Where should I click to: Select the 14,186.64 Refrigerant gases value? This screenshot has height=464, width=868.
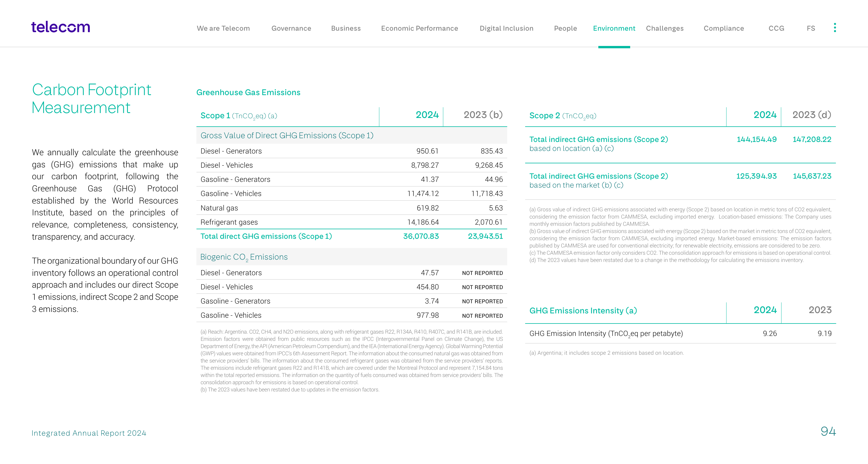point(423,222)
